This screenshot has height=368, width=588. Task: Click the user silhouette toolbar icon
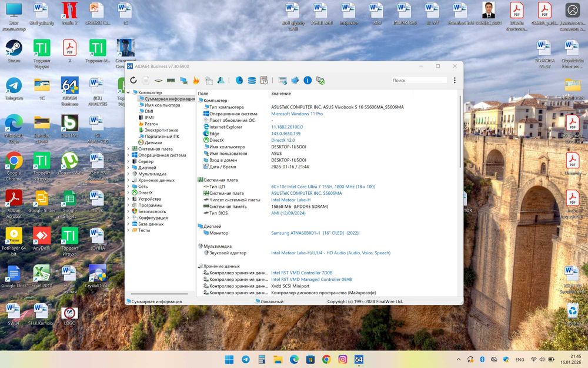click(x=221, y=80)
